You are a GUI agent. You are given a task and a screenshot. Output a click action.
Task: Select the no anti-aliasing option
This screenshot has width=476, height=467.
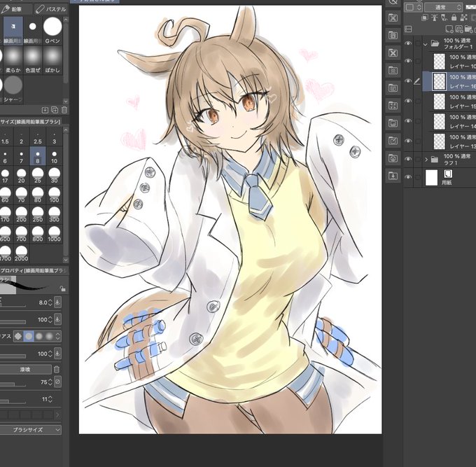(18, 337)
